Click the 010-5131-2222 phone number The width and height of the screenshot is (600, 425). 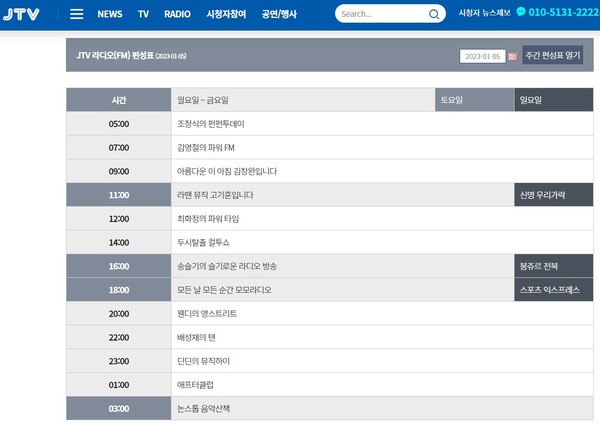564,13
